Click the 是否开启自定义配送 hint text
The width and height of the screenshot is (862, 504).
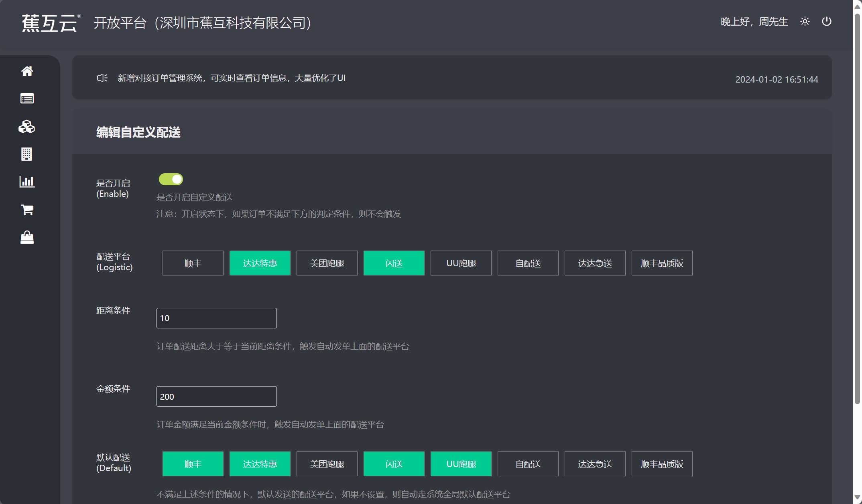195,197
